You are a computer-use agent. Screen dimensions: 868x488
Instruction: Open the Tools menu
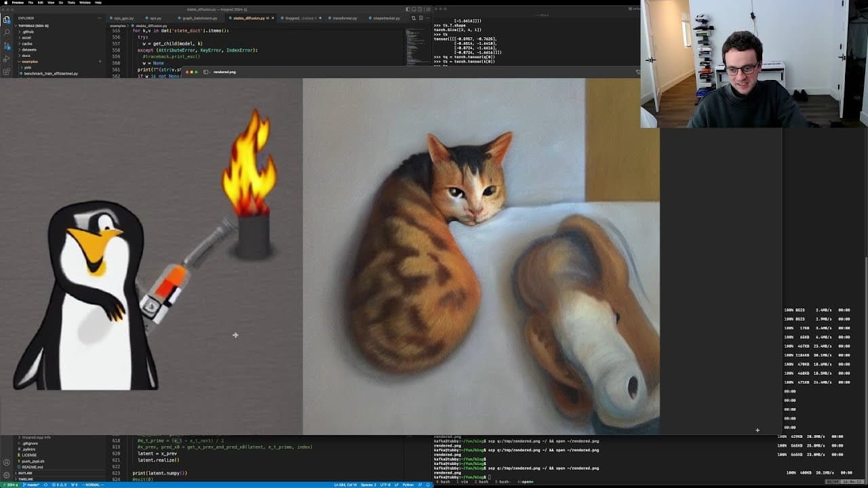click(71, 3)
